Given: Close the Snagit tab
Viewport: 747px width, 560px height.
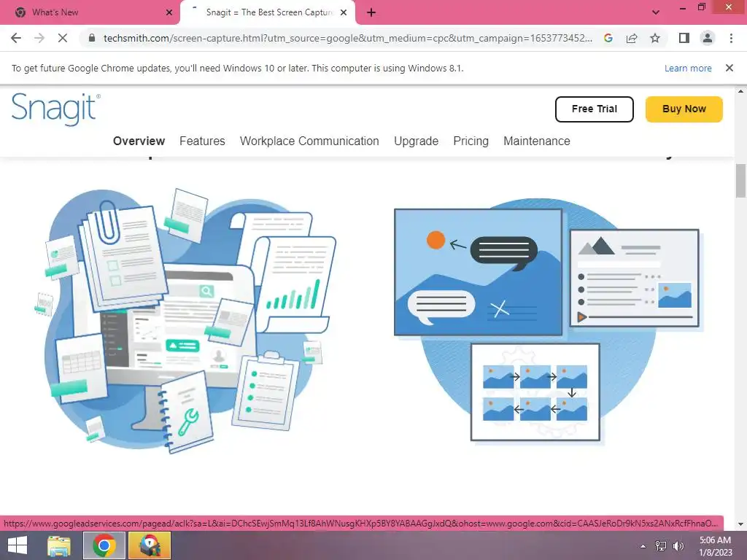Looking at the screenshot, I should (x=344, y=12).
